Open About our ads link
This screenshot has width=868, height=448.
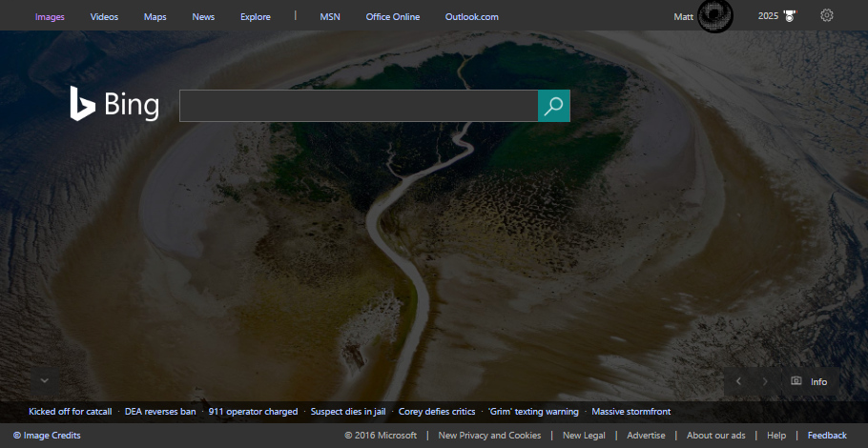point(715,436)
